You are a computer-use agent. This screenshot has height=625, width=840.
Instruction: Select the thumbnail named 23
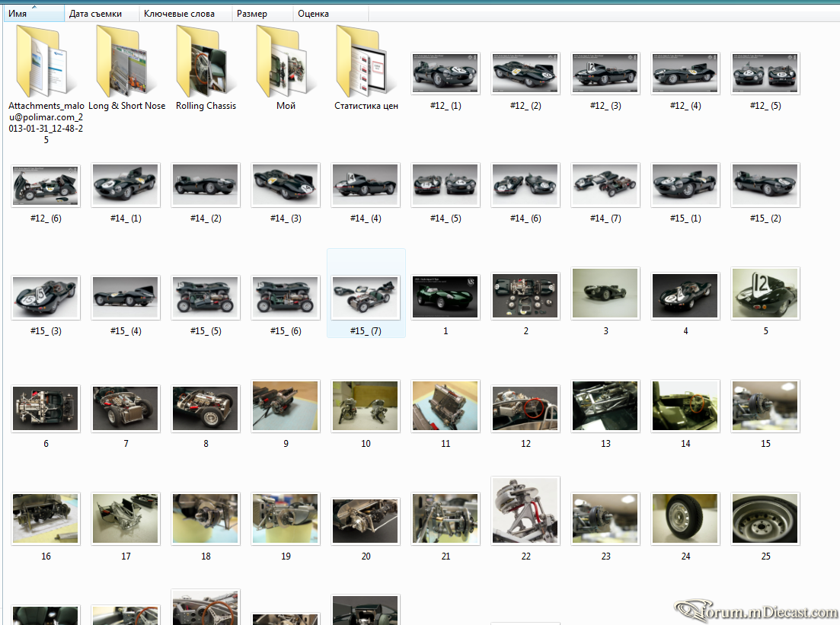tap(605, 519)
